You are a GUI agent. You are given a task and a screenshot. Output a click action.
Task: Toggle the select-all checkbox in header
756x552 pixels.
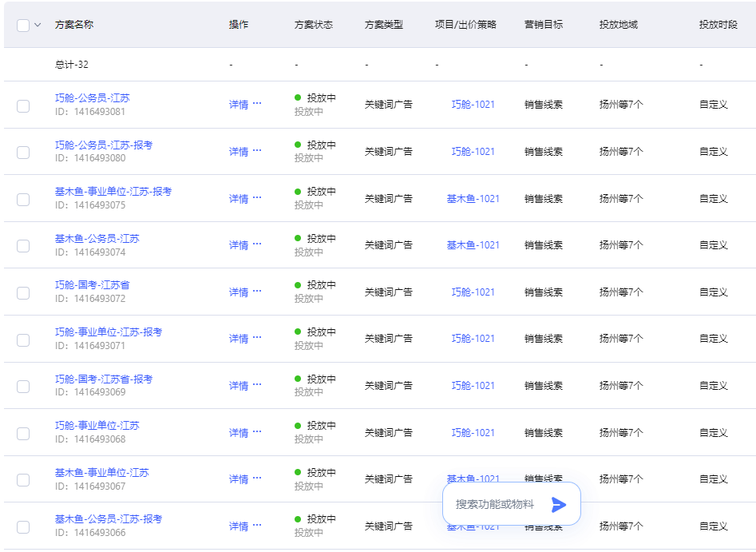(23, 25)
